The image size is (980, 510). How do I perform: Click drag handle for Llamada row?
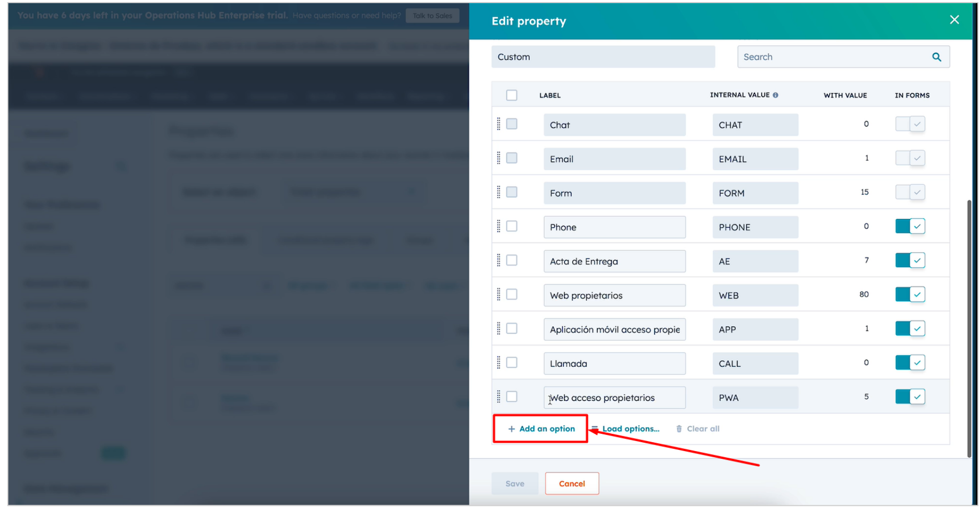pyautogui.click(x=499, y=362)
